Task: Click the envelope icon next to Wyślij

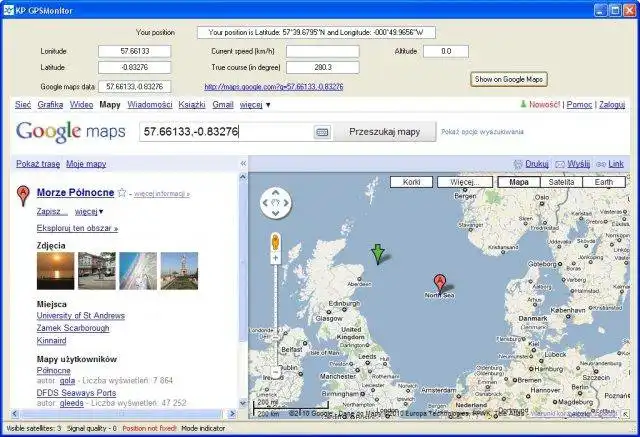Action: click(560, 164)
